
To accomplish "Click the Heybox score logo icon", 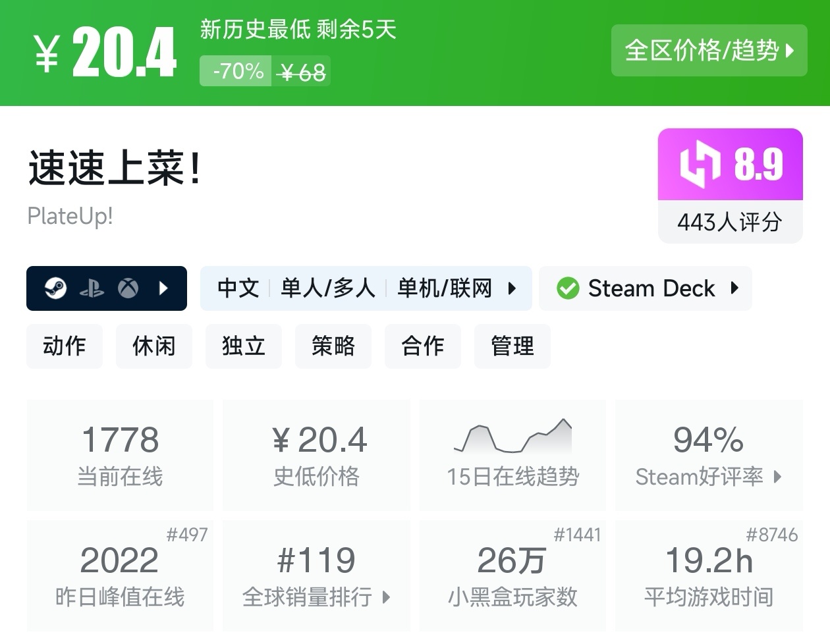I will 700,164.
